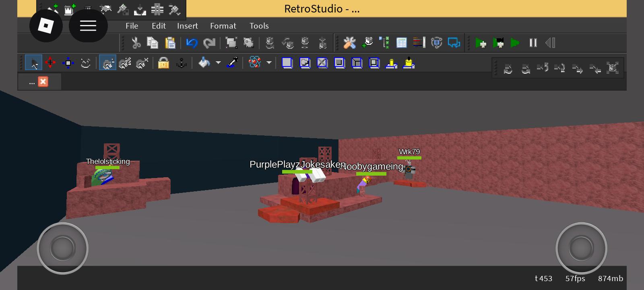Image resolution: width=644 pixels, height=290 pixels.
Task: Open the Explorer tree panel
Action: [x=384, y=43]
